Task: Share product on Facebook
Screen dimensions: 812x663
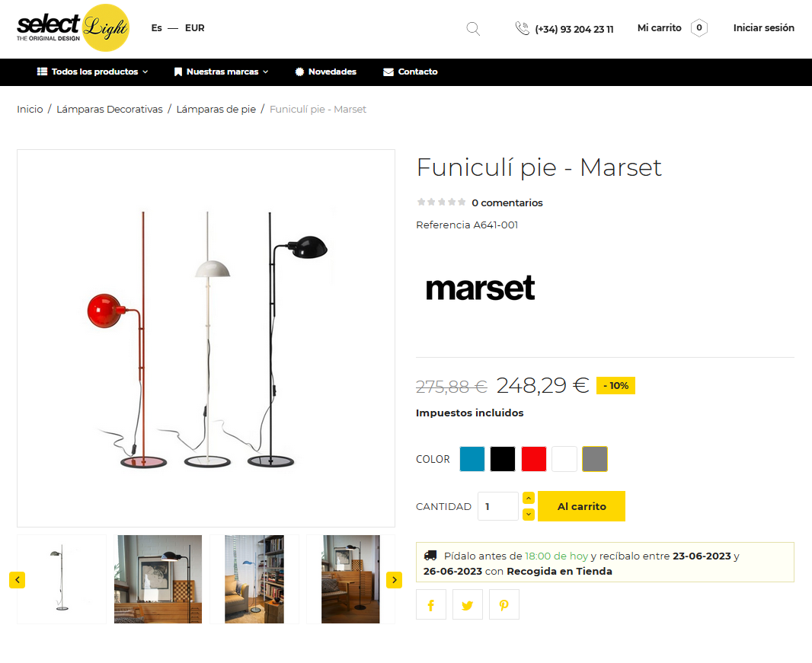Action: click(x=431, y=604)
